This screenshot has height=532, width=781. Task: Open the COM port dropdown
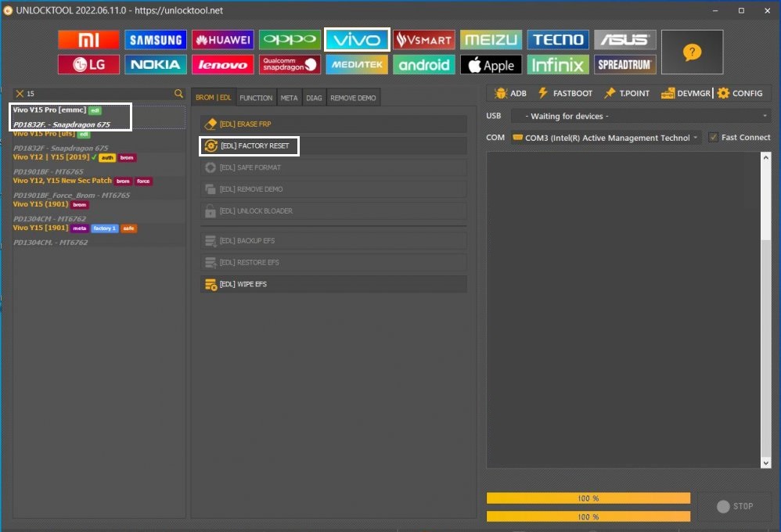[x=606, y=138]
